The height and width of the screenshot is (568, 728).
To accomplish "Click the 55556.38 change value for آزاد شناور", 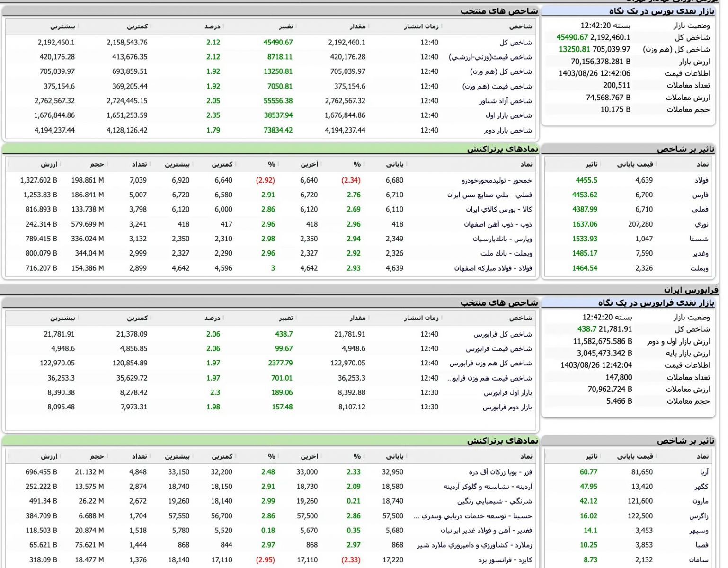I will click(278, 101).
